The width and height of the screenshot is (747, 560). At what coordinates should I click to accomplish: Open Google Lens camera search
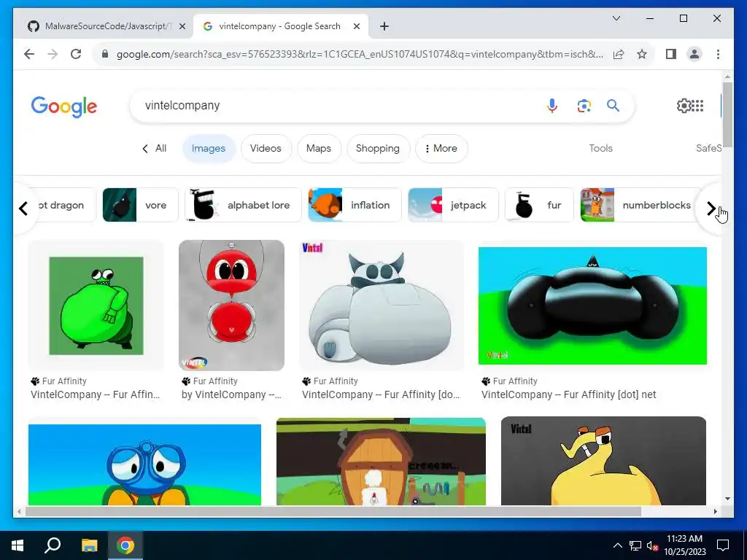click(x=584, y=106)
